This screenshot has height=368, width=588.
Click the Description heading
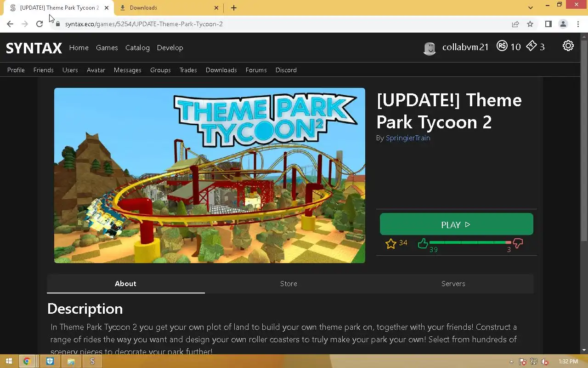[x=85, y=309]
